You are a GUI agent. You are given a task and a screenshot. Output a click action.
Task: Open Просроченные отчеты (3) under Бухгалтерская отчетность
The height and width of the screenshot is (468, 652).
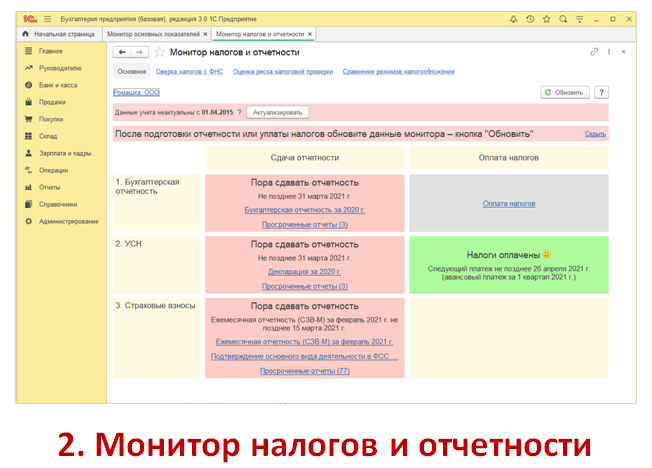[305, 225]
